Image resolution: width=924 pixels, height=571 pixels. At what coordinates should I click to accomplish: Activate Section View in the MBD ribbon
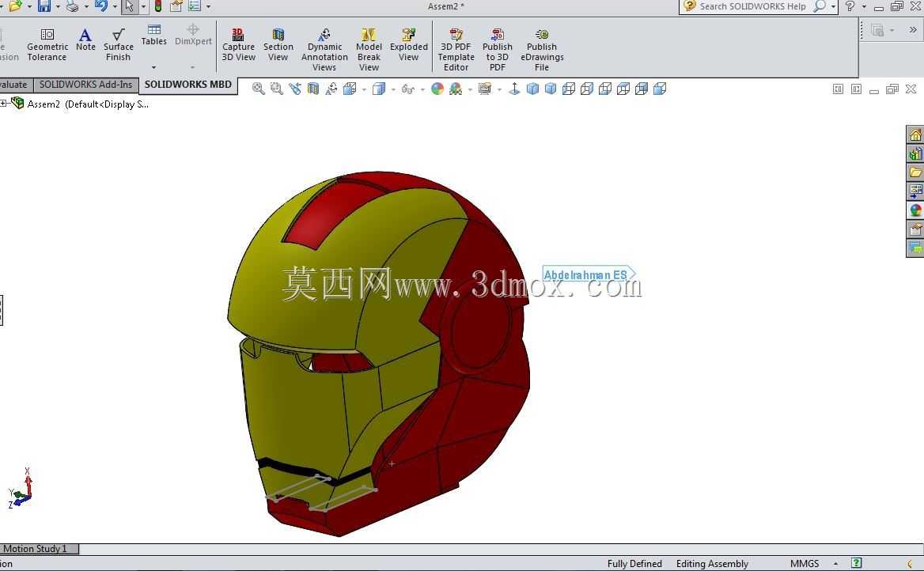278,45
